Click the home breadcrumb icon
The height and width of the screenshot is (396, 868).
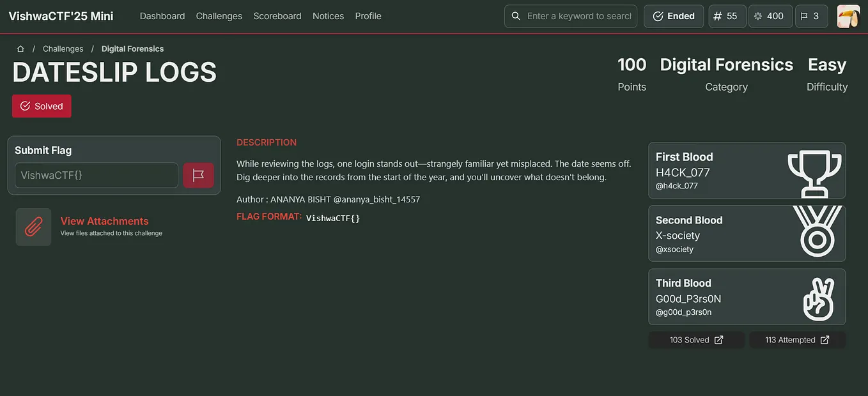coord(20,48)
